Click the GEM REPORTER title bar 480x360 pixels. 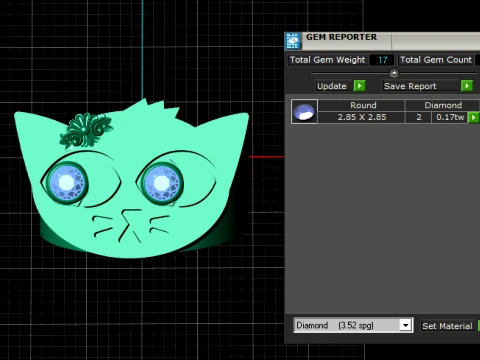(382, 40)
